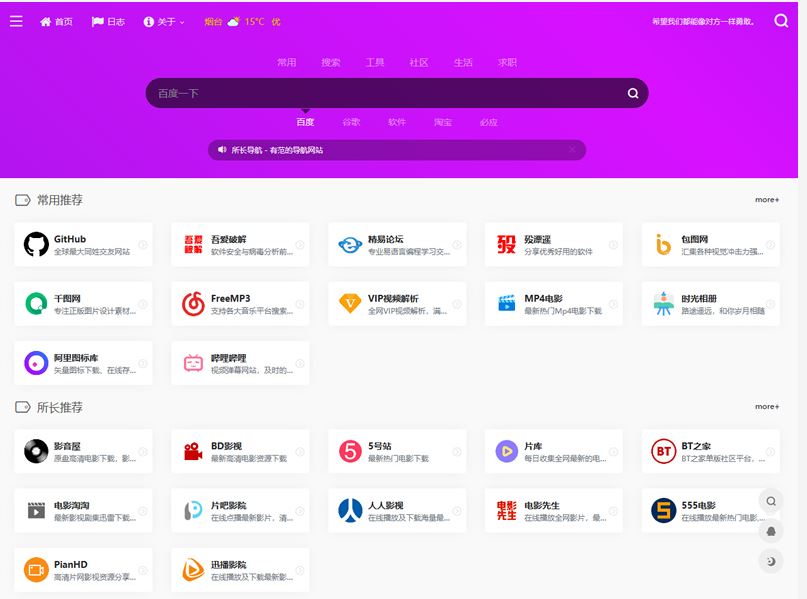Select the 社区 search category tab
This screenshot has height=599, width=807.
pos(419,62)
